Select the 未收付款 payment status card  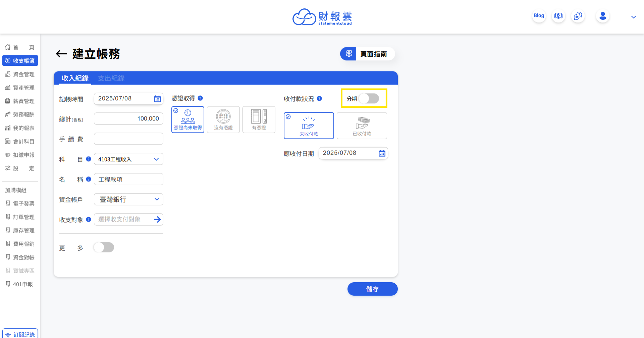click(309, 126)
